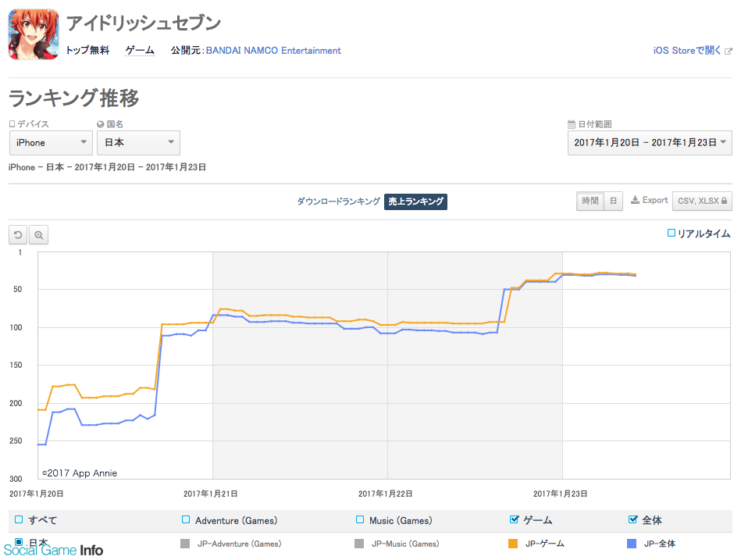
Task: Click the chart reset undo icon
Action: pyautogui.click(x=18, y=235)
